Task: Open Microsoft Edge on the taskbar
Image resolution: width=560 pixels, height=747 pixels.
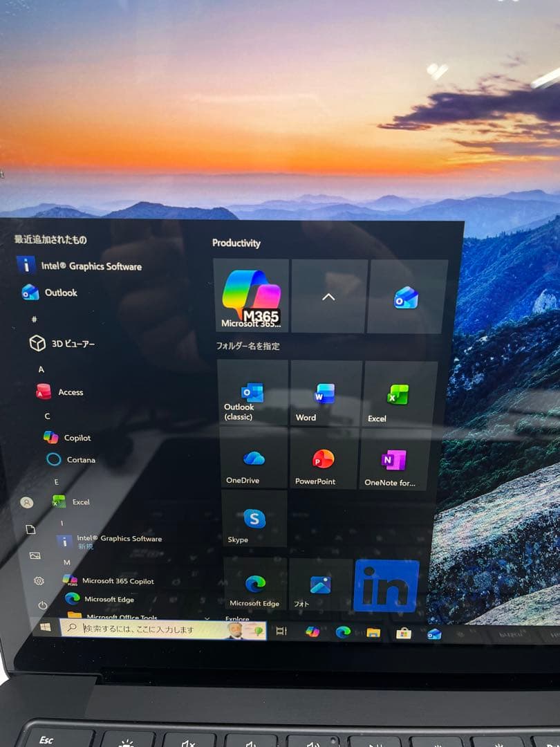Action: (x=343, y=632)
